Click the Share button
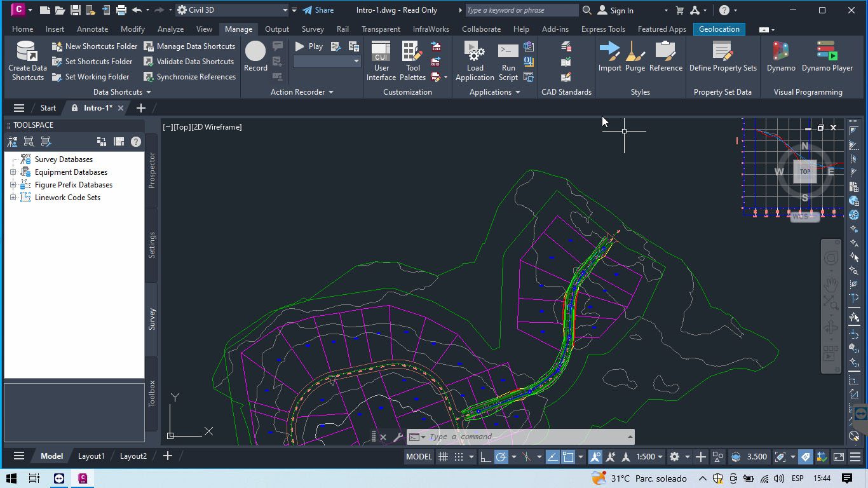 point(318,10)
